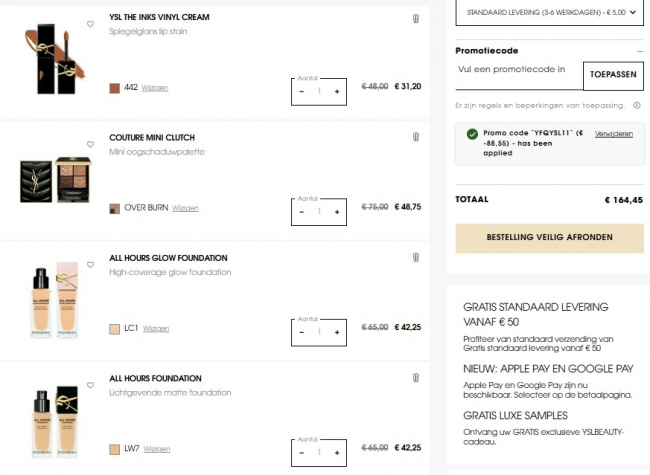Screen dimensions: 650x475
Task: Heart the All Hours Glow Foundation
Action: click(90, 264)
